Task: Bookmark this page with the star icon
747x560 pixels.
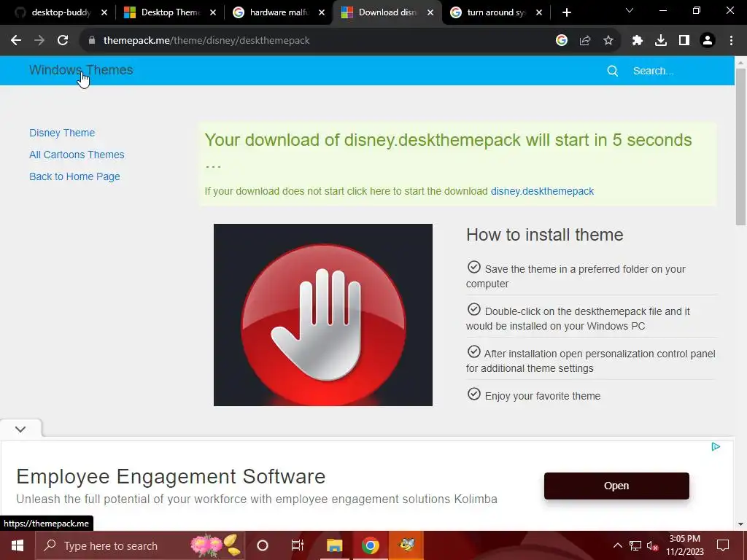Action: [608, 41]
